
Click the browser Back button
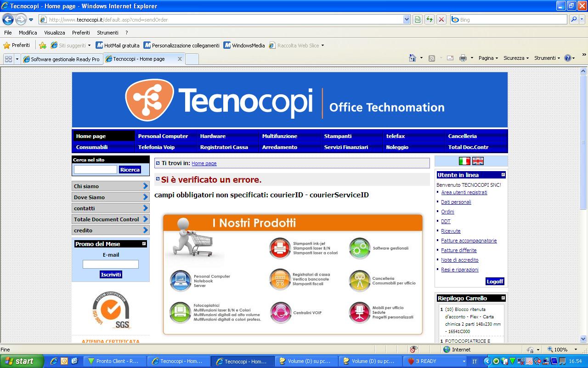pyautogui.click(x=8, y=19)
